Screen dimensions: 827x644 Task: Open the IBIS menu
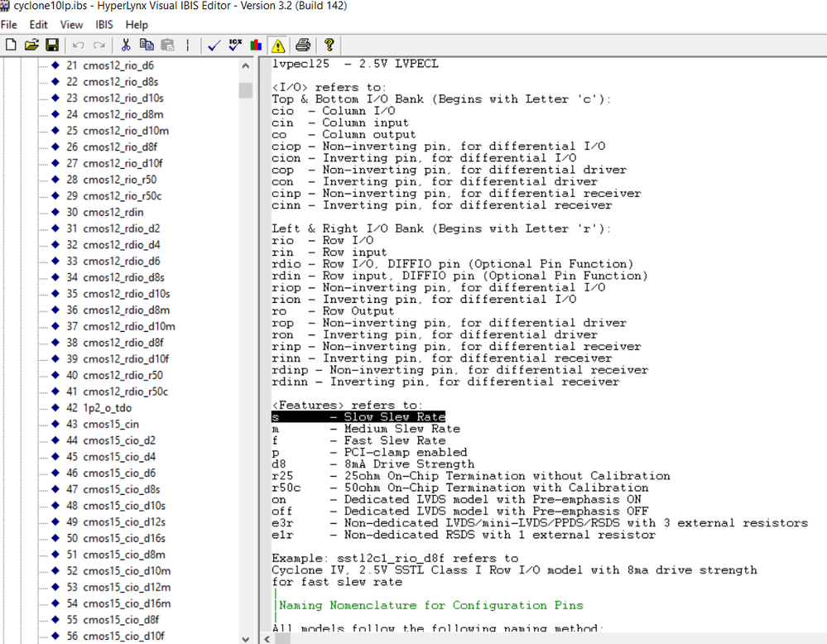click(x=104, y=25)
